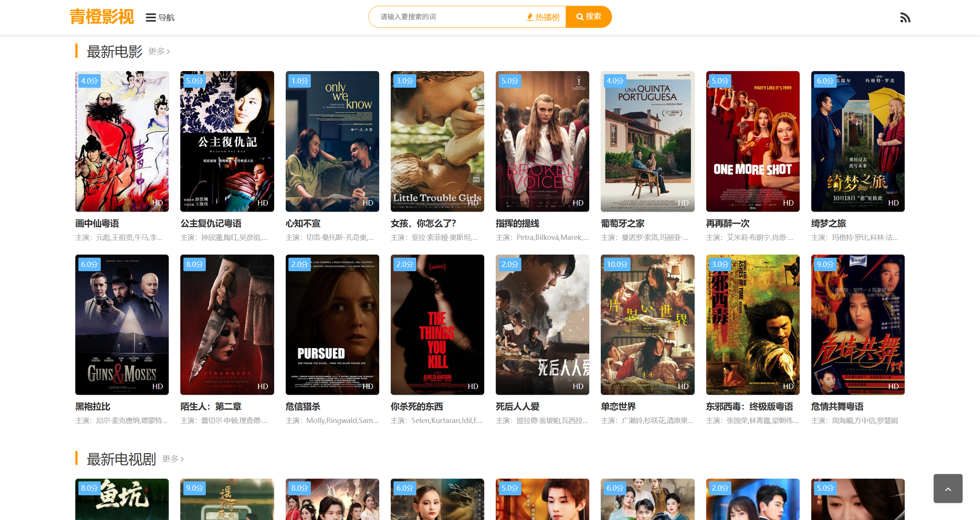Click the 心知不宣 title link

coord(303,223)
